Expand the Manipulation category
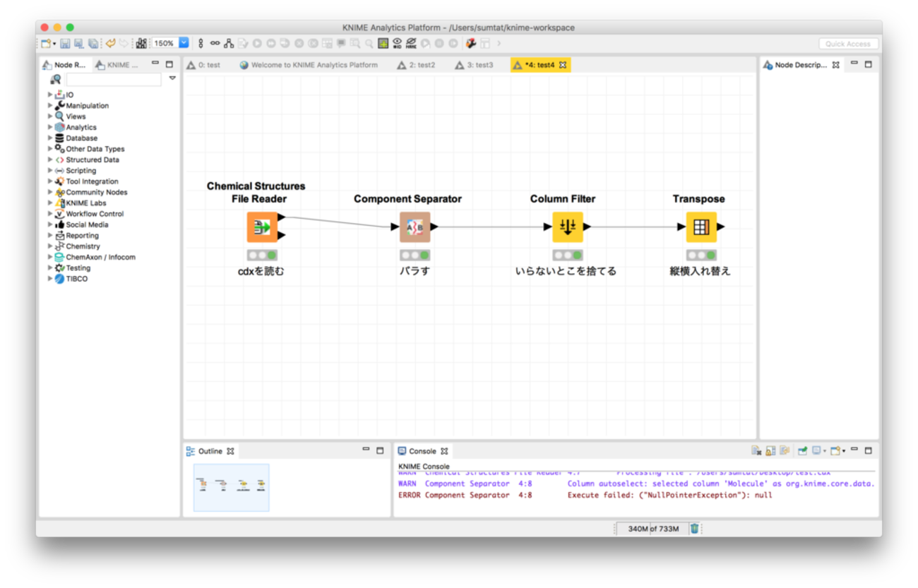Viewport: 918px width, 588px height. (x=50, y=105)
